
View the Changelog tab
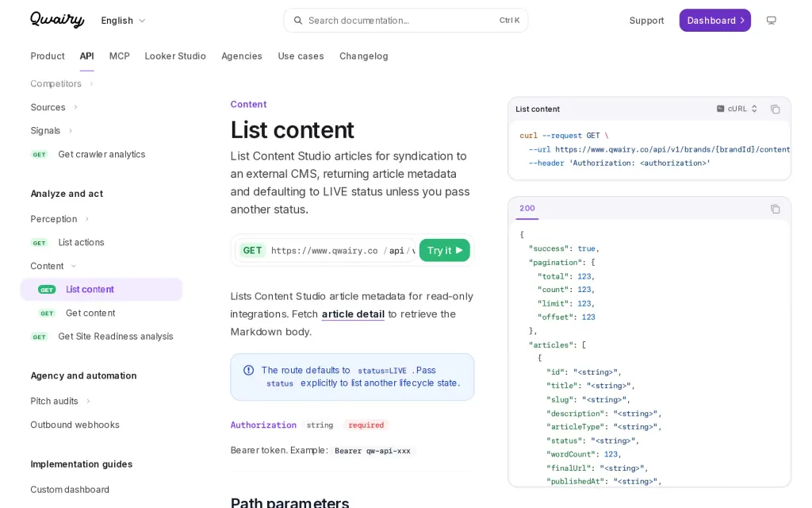(x=363, y=56)
